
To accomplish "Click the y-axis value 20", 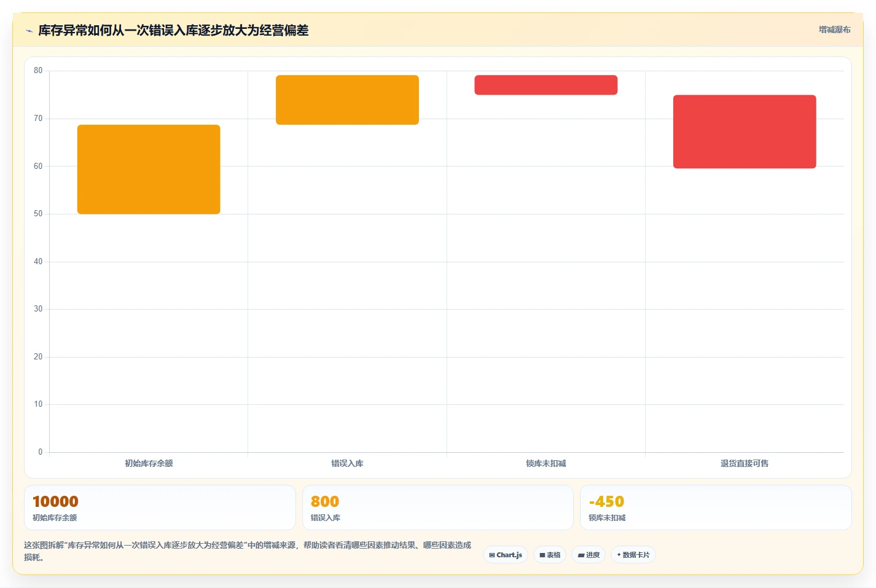I will coord(38,357).
